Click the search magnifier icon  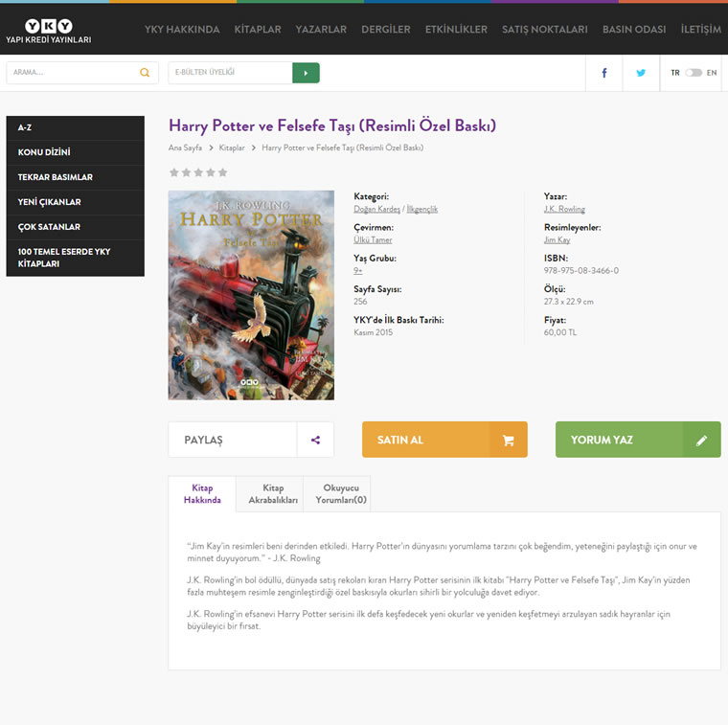(145, 73)
